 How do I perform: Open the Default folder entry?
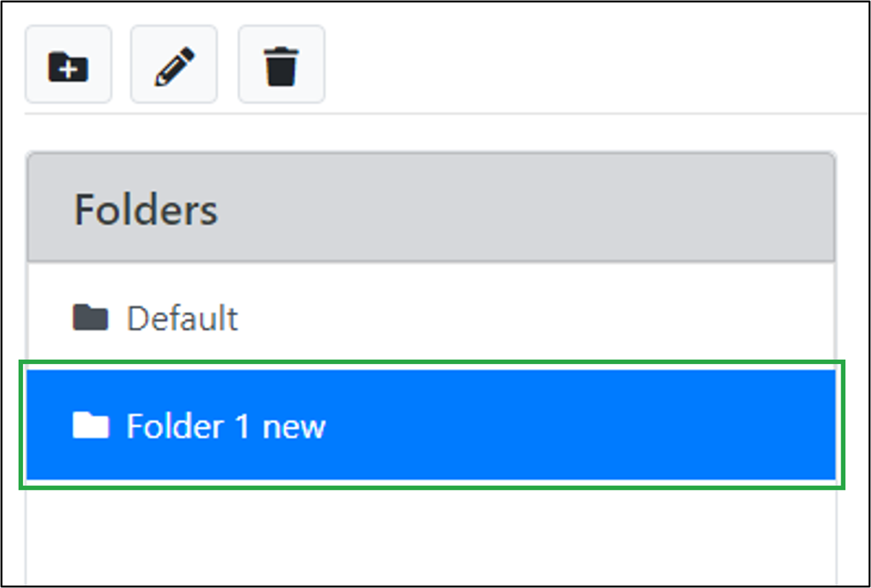tap(182, 318)
